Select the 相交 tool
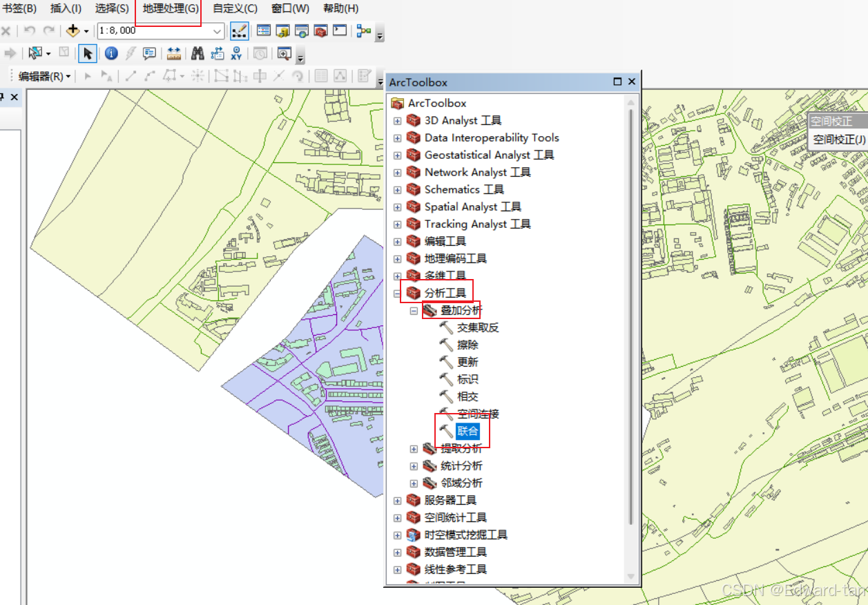Image resolution: width=868 pixels, height=605 pixels. (x=467, y=397)
